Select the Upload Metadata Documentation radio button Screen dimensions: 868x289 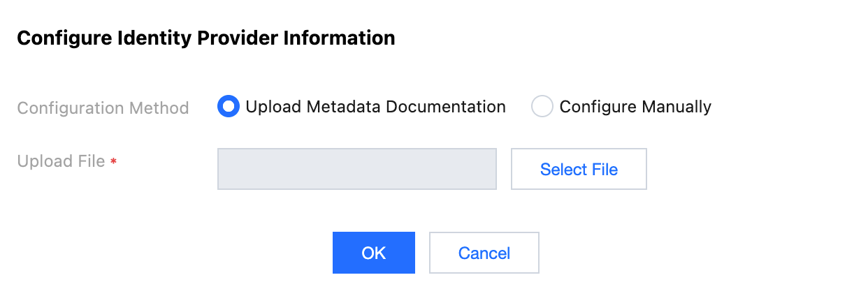229,107
